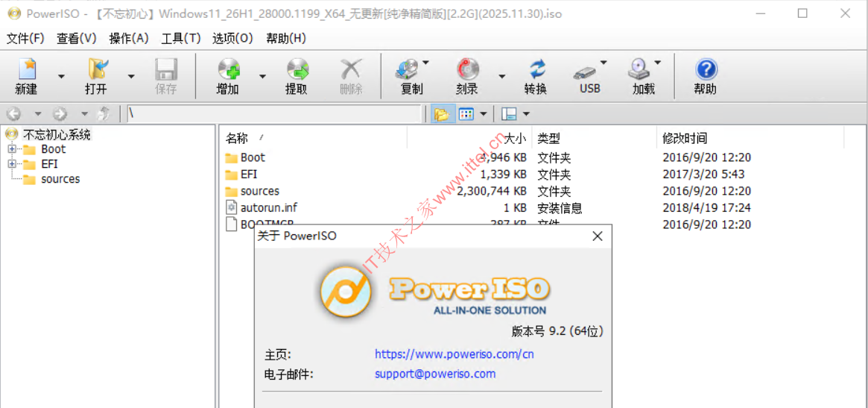Expand the EFI tree node

12,164
